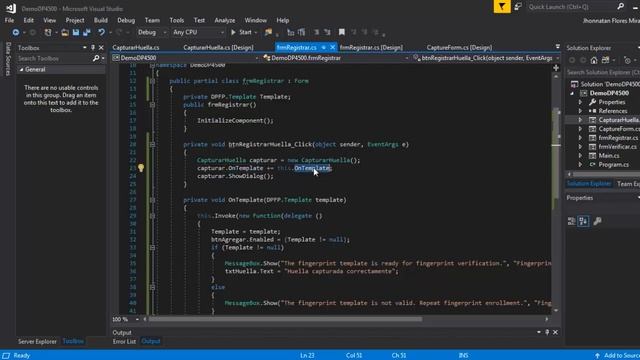Viewport: 640px width, 360px height.
Task: Open the Data Sources side tab
Action: [x=8, y=59]
